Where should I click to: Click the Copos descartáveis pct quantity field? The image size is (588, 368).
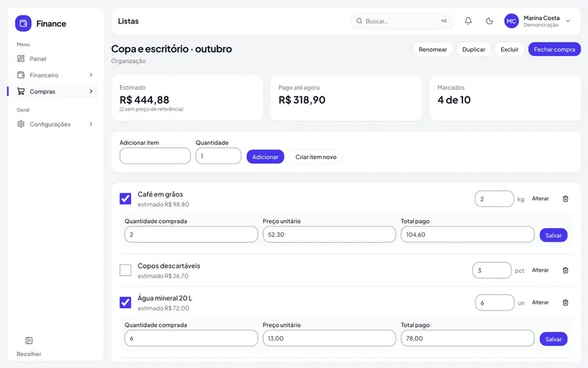point(492,270)
